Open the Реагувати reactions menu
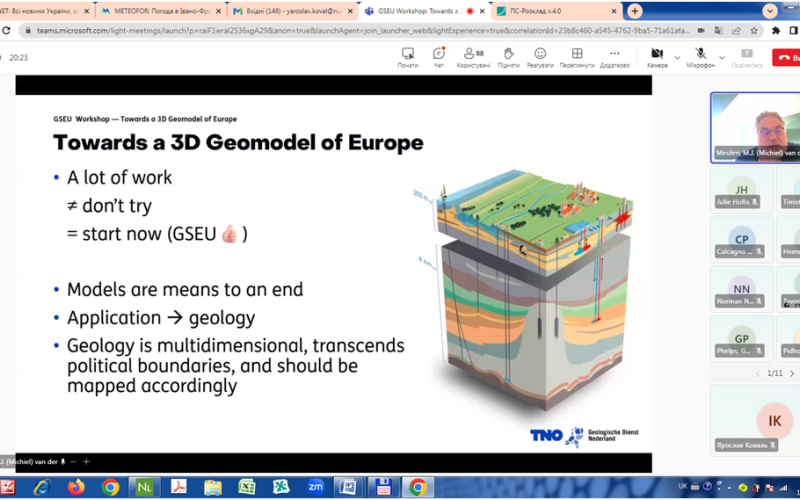800x500 pixels. tap(540, 58)
